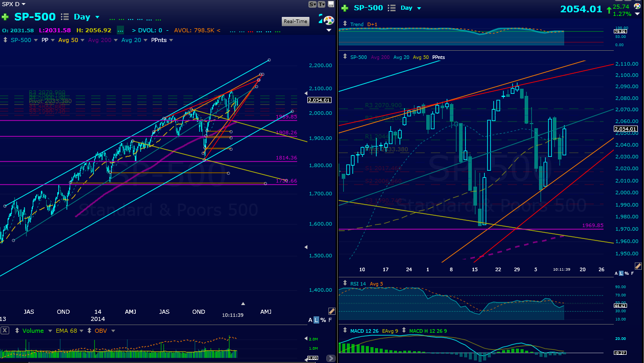Screen dimensions: 644x363
Task: Click the last price 2054.01 in right header
Action: [x=581, y=9]
